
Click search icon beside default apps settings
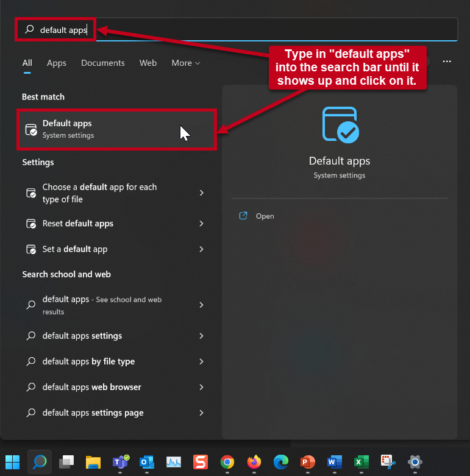pyautogui.click(x=31, y=336)
